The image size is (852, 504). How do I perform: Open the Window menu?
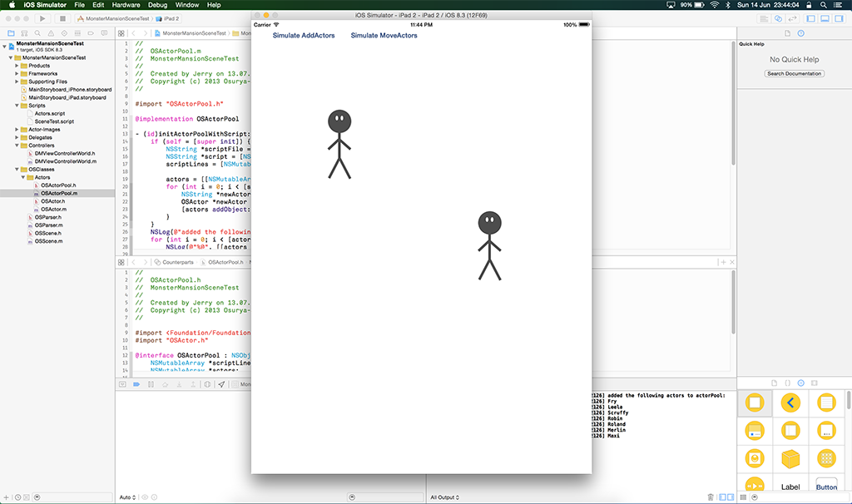point(187,5)
